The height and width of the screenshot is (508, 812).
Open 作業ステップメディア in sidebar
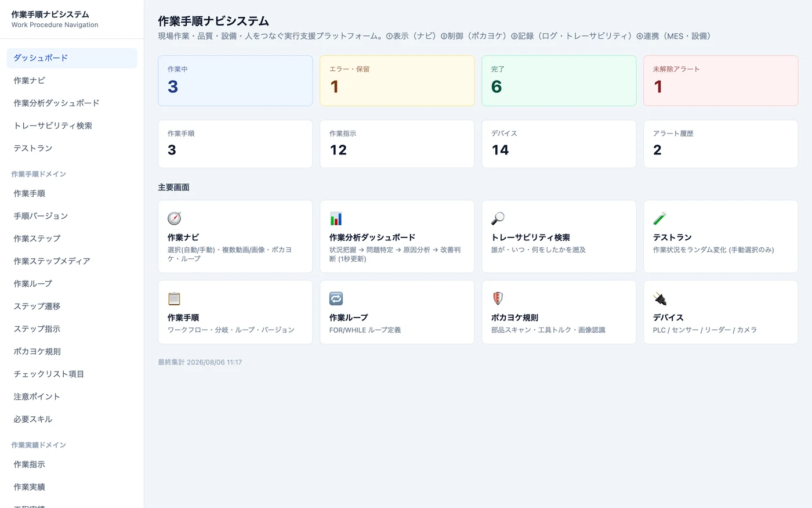(72, 262)
